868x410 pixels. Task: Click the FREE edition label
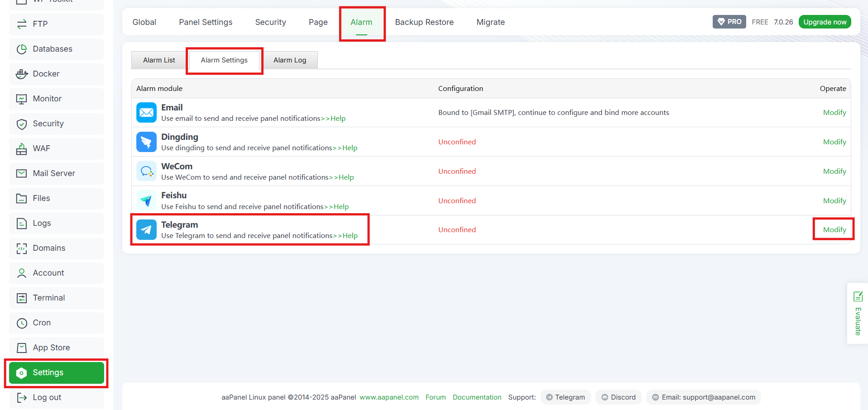tap(760, 22)
